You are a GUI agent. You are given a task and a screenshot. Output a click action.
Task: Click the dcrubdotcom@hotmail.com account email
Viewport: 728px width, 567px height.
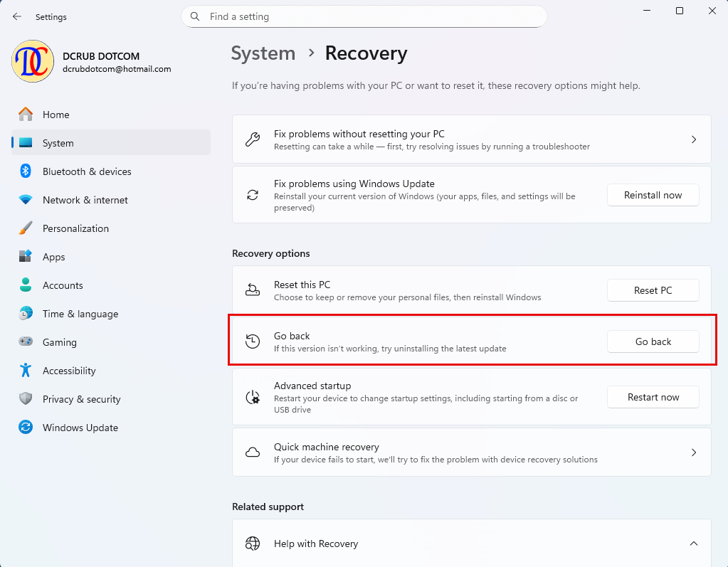click(x=117, y=69)
